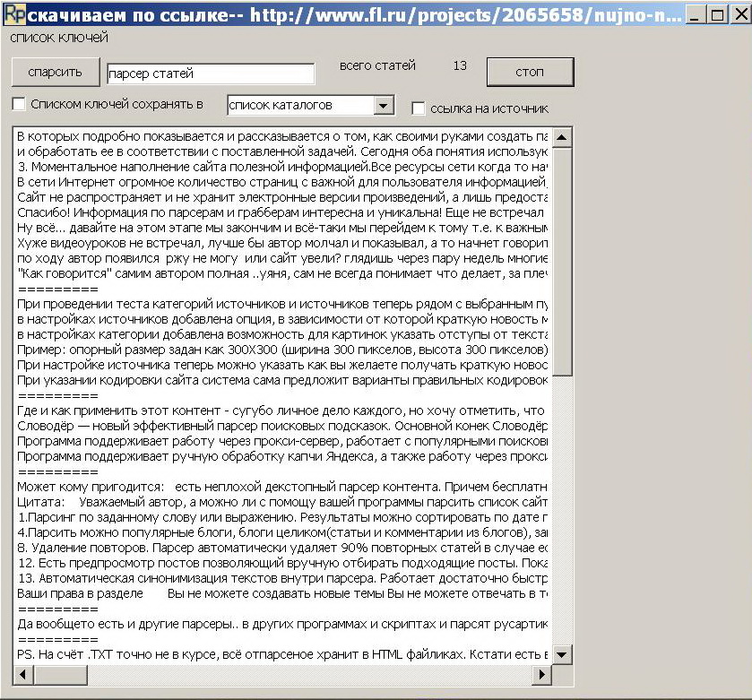Image resolution: width=752 pixels, height=700 pixels.
Task: Click the horizontal scrollbar right arrow
Action: tap(542, 675)
